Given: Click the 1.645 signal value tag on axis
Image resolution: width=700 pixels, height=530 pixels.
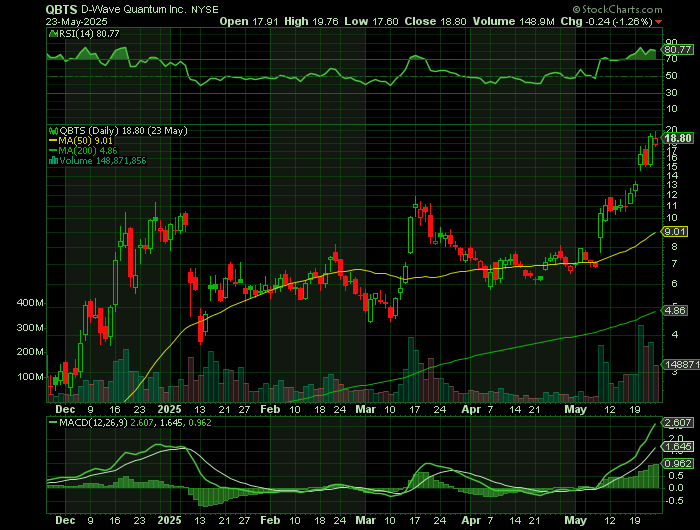Looking at the screenshot, I should coord(678,447).
